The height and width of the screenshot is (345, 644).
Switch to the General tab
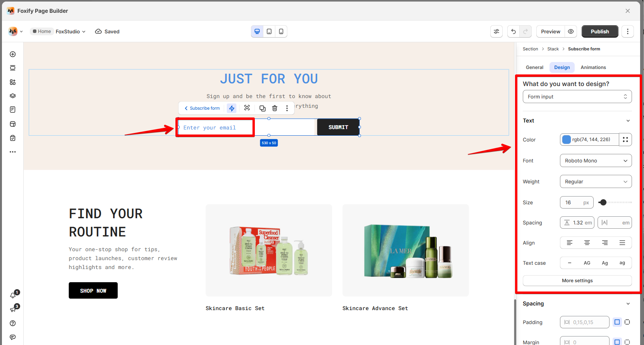(x=534, y=67)
